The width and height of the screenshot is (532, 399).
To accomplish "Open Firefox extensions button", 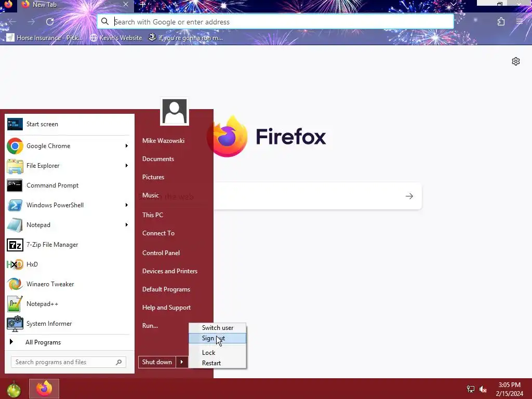I will pos(501,22).
